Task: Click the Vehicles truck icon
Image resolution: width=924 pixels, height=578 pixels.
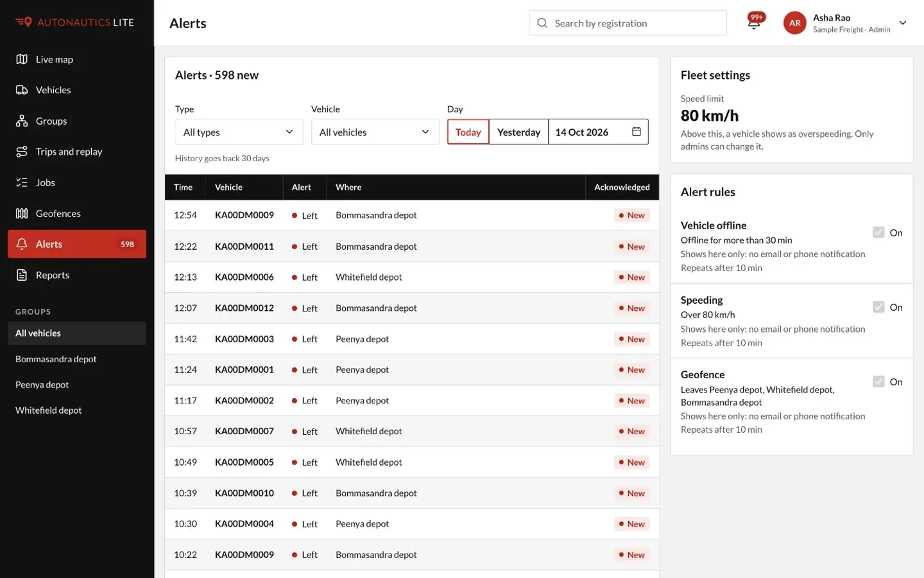Action: 22,90
